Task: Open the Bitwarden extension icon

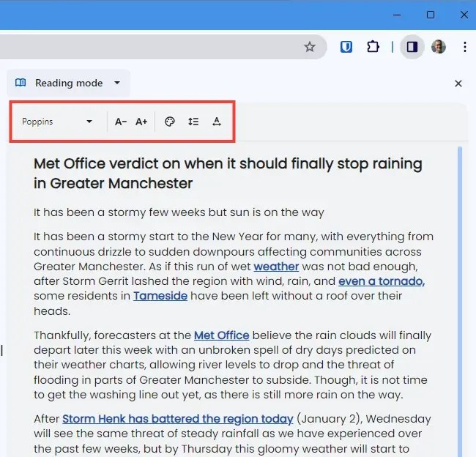Action: coord(346,47)
